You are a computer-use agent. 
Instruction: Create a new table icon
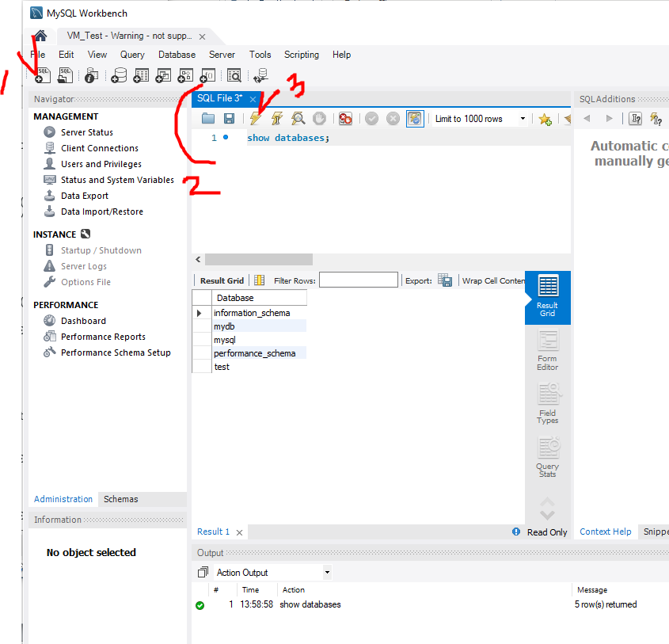141,75
